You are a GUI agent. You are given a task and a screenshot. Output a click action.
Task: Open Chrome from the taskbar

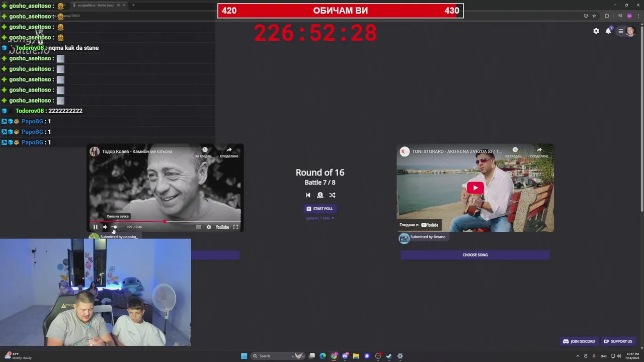[x=334, y=356]
